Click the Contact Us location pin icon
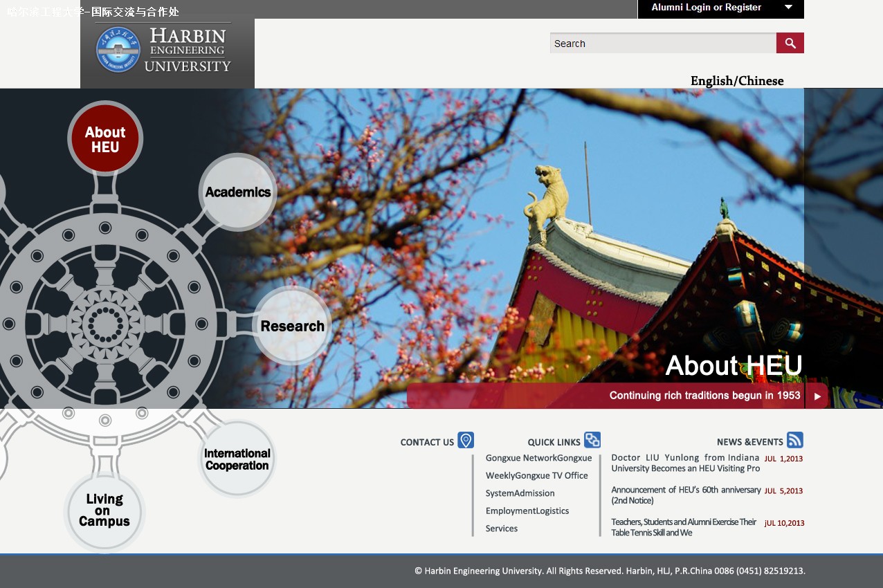The image size is (883, 588). 466,441
